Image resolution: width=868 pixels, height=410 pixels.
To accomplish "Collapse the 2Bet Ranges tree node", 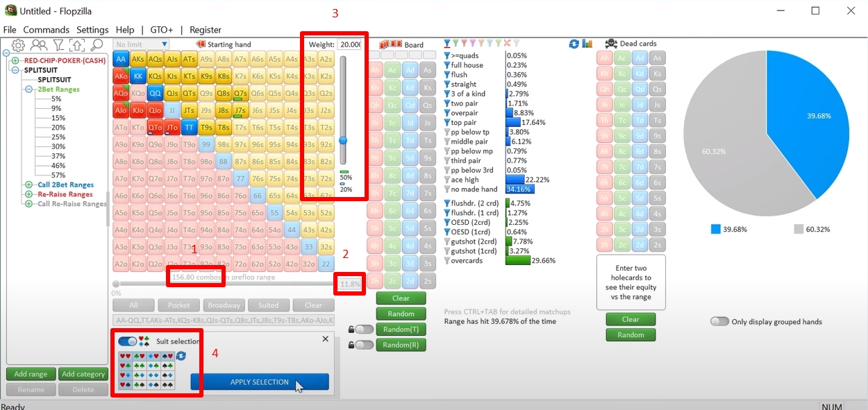I will 29,89.
